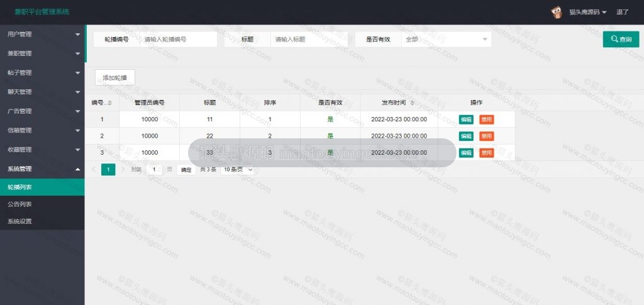Click the 排序 column header
The height and width of the screenshot is (305, 644).
[270, 103]
